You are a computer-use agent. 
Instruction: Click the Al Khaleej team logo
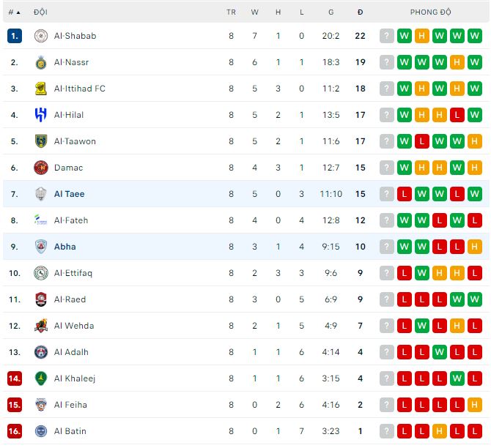click(41, 378)
